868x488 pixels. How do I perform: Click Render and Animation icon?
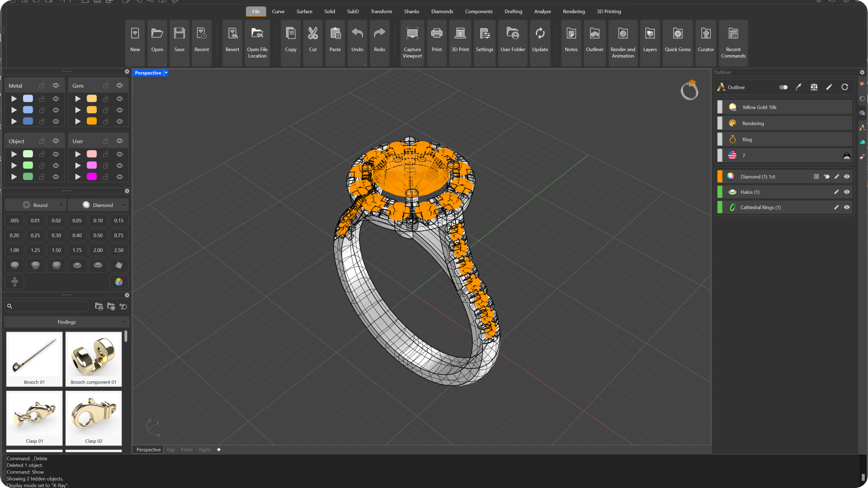click(x=623, y=34)
